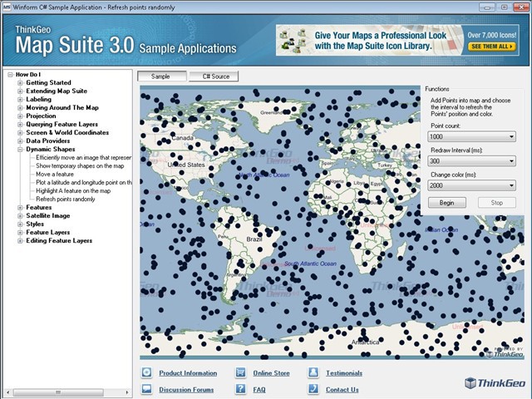Click the ThinkGeo logo at bottom right
This screenshot has height=399, width=532.
click(495, 383)
